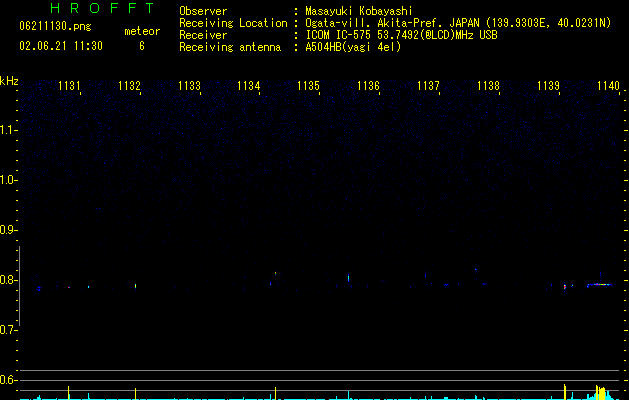629x400 pixels.
Task: Click the meteor count value 6
Action: [x=142, y=46]
